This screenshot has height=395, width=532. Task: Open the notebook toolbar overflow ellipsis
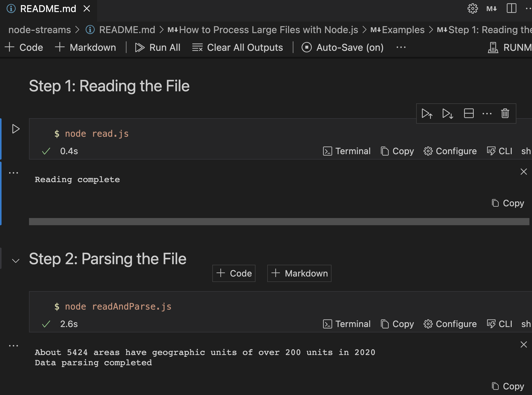click(401, 47)
